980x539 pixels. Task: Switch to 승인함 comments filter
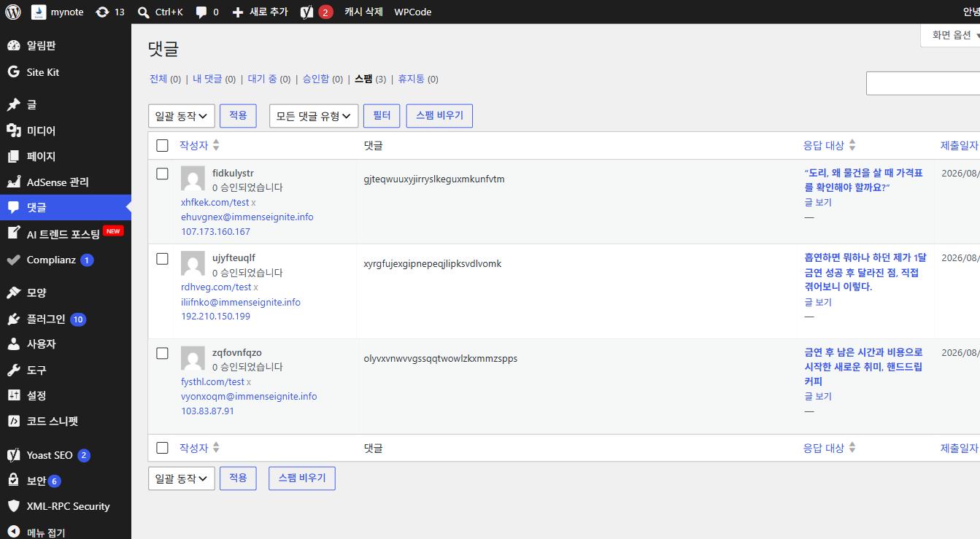click(x=316, y=79)
